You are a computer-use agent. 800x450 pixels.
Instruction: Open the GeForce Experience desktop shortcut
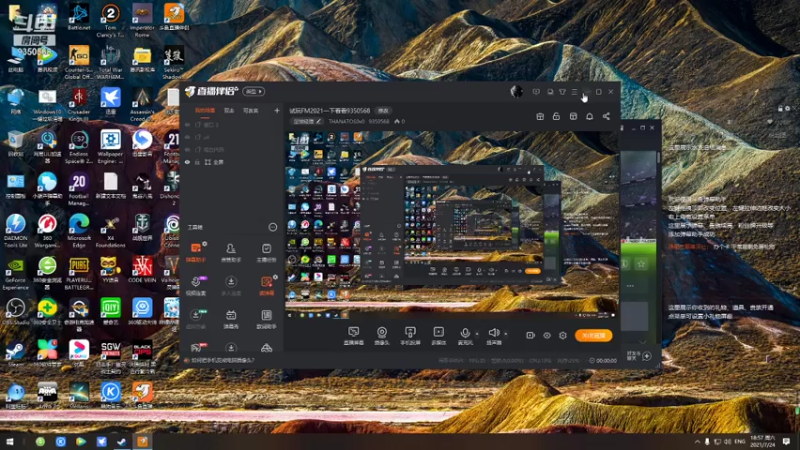click(15, 272)
